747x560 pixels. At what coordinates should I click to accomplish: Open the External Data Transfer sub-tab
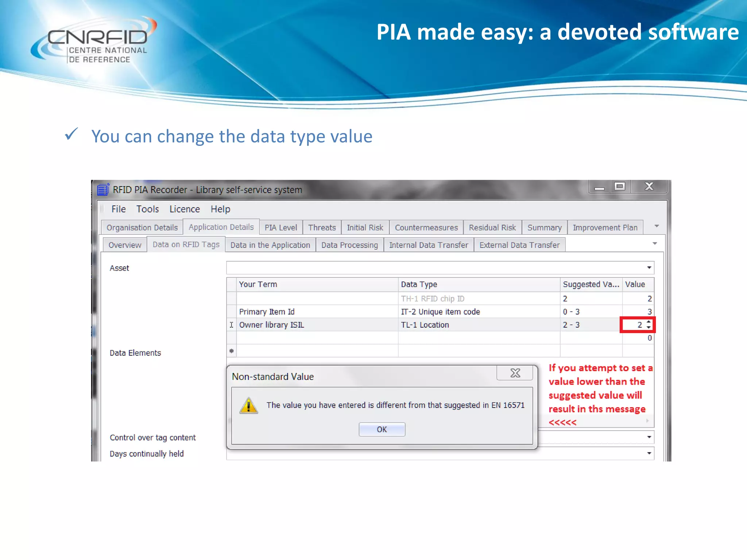[x=519, y=245]
